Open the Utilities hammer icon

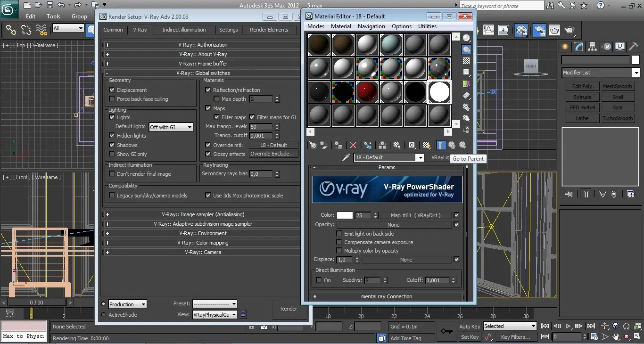[634, 46]
